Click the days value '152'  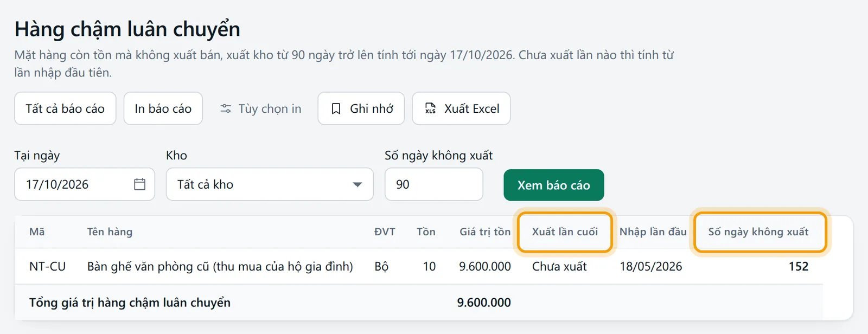pyautogui.click(x=799, y=266)
